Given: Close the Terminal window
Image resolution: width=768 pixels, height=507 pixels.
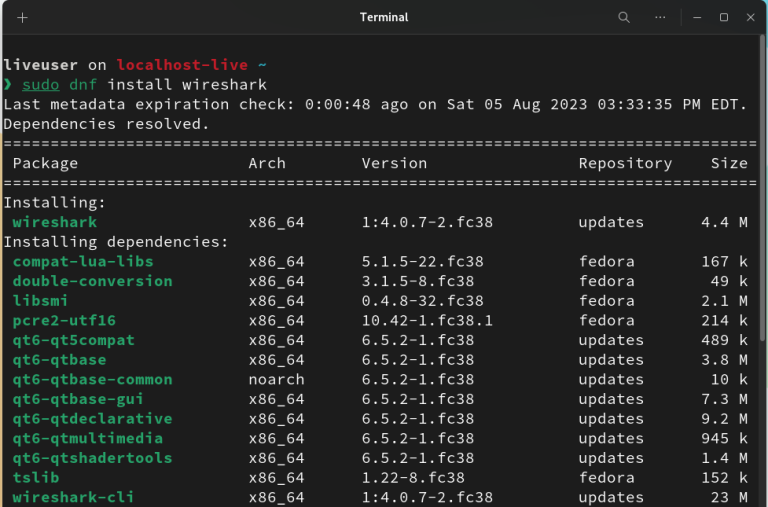Looking at the screenshot, I should pyautogui.click(x=749, y=17).
